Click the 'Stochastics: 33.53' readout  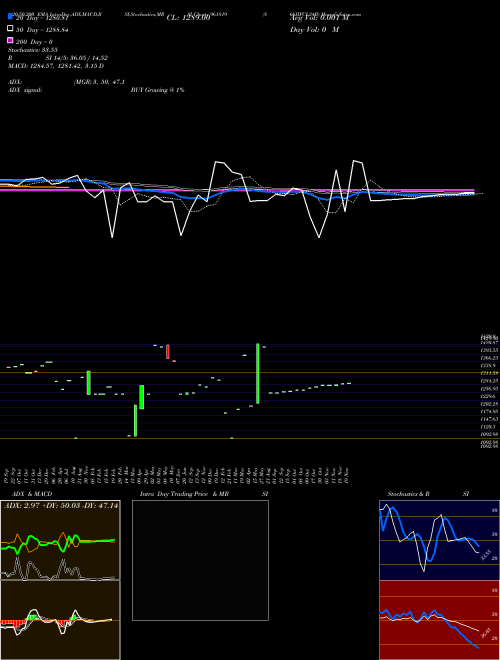pos(32,50)
